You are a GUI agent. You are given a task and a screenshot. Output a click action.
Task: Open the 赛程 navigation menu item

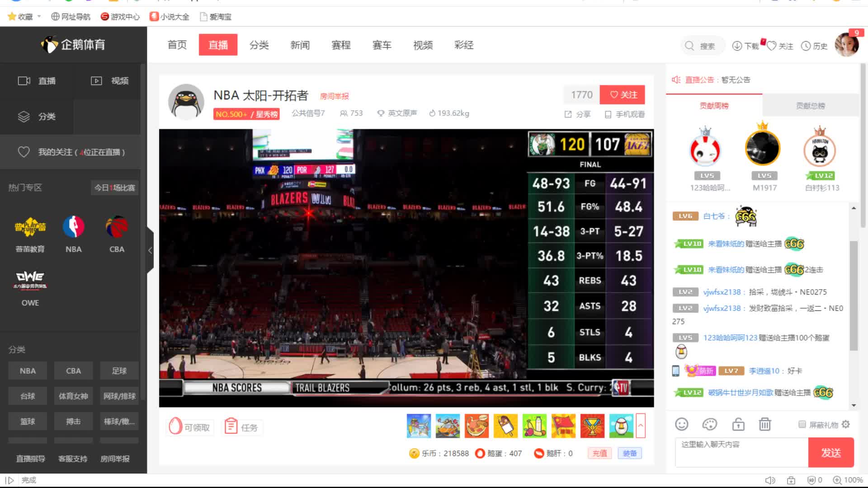(341, 45)
